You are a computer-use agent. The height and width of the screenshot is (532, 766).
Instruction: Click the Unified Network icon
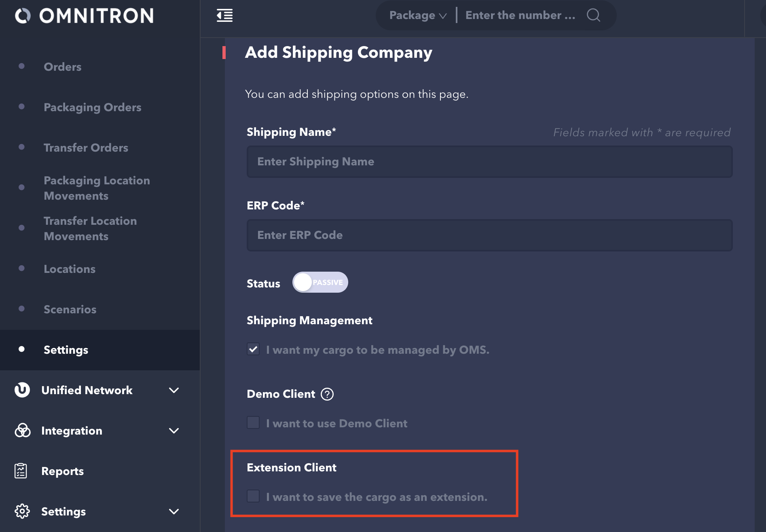[x=22, y=390]
